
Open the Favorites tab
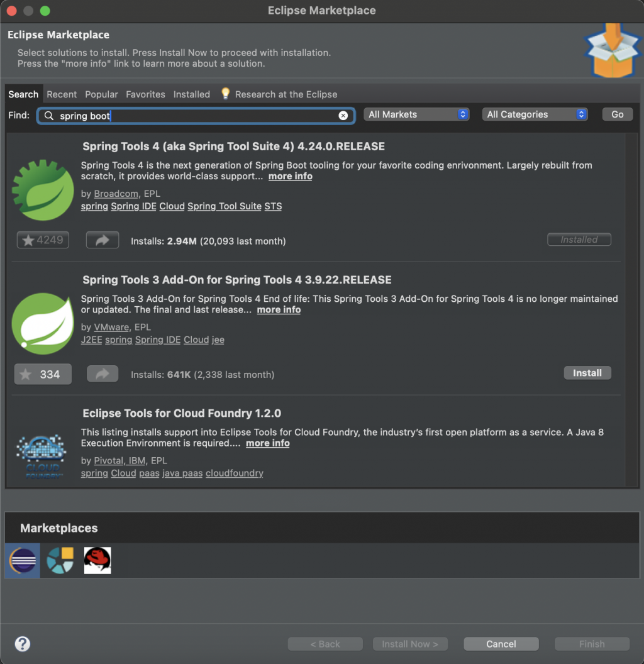coord(145,94)
